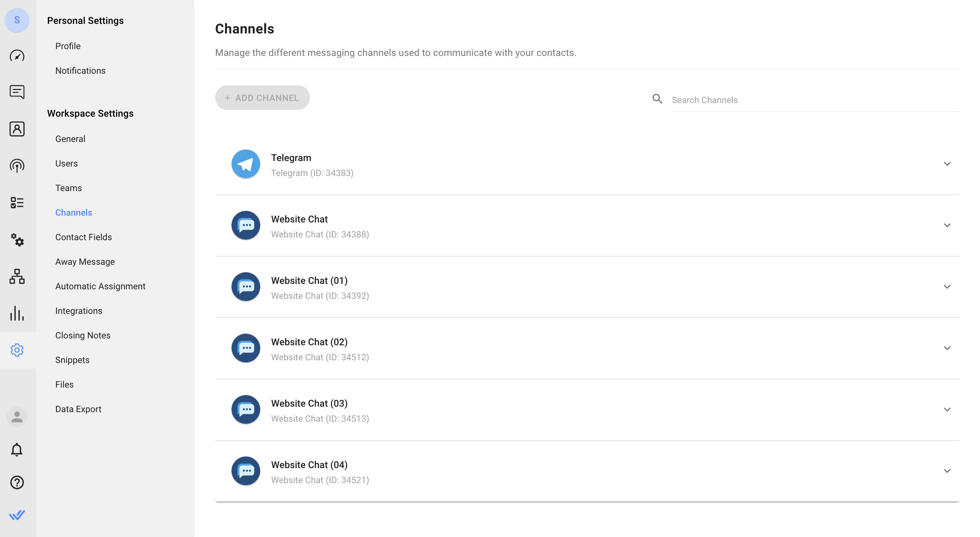Open the Dashboard speedometer icon
The width and height of the screenshot is (980, 537).
17,56
